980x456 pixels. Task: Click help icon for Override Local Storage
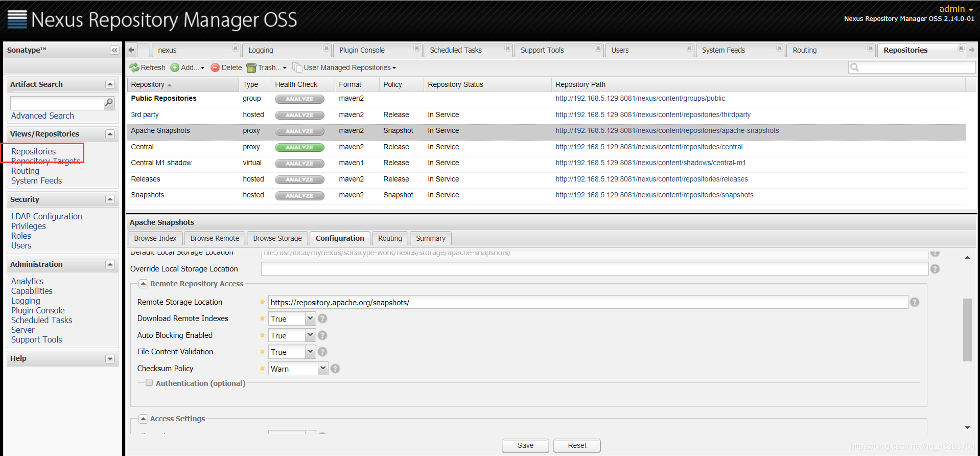coord(935,269)
